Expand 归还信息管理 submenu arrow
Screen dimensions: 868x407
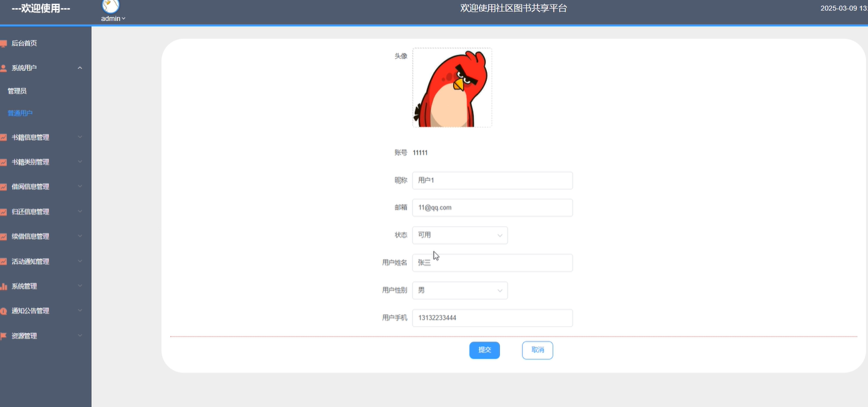(80, 212)
